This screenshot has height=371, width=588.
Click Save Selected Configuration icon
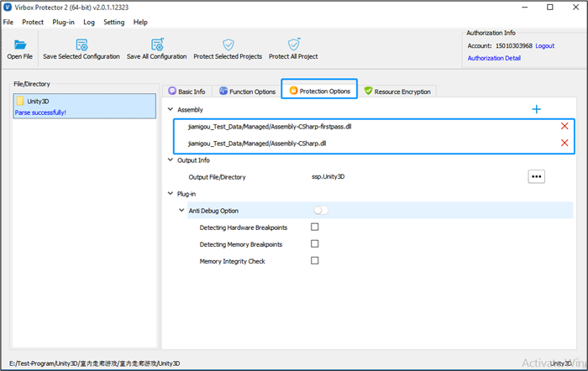[x=81, y=44]
